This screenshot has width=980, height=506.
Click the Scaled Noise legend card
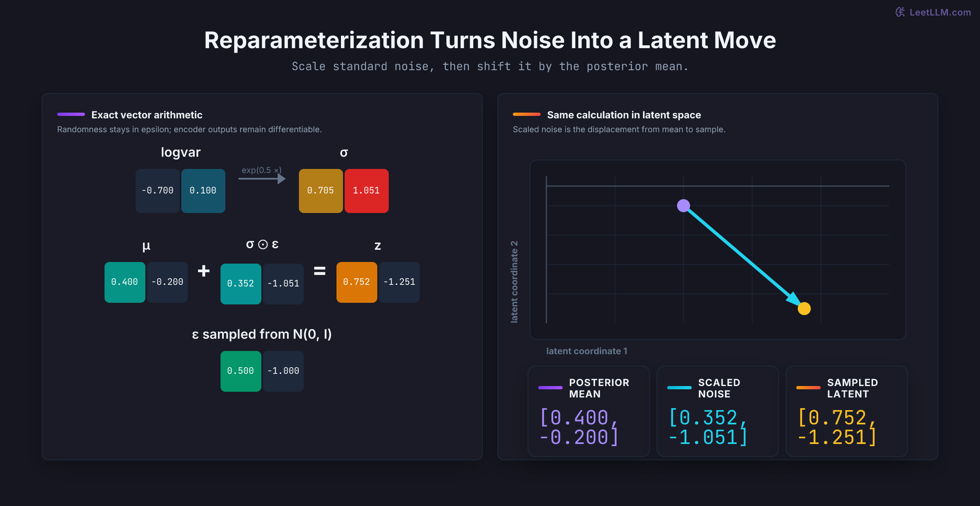717,411
